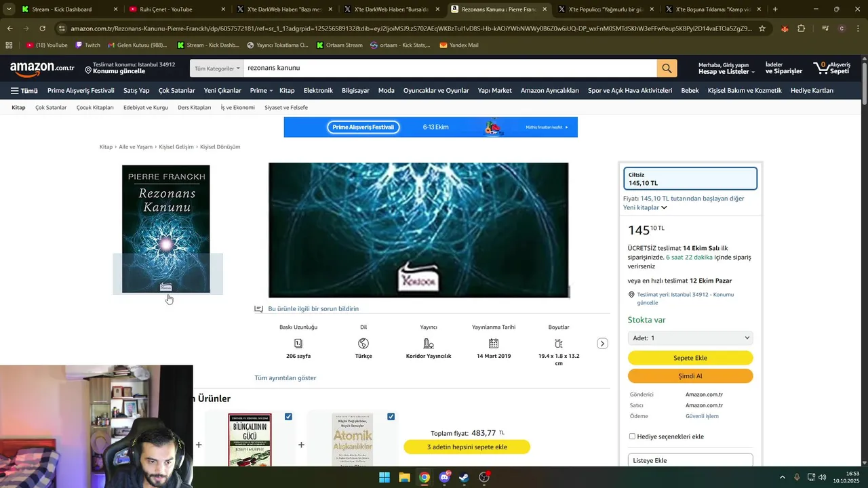The height and width of the screenshot is (488, 868).
Task: Click the Kişisel Gelişim breadcrumb link
Action: click(x=176, y=147)
